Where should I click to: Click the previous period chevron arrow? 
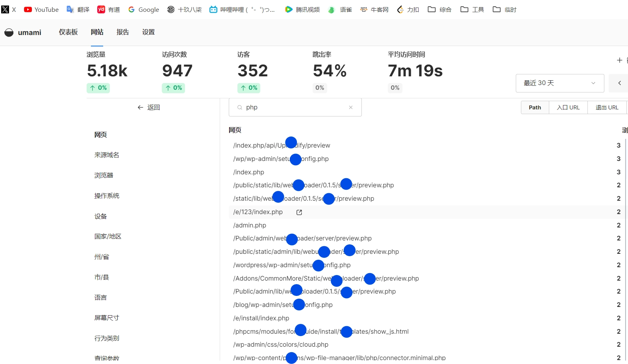pyautogui.click(x=619, y=83)
